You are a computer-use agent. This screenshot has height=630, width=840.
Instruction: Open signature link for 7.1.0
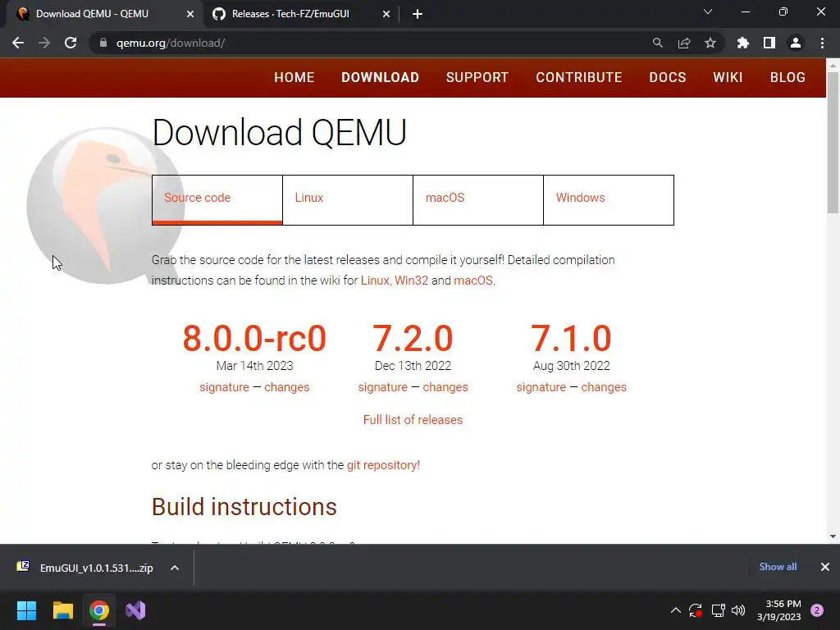pyautogui.click(x=541, y=387)
